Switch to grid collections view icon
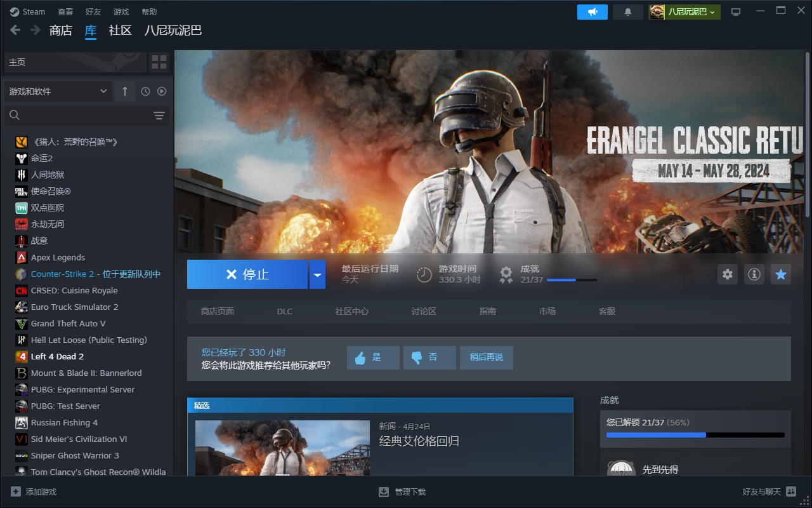The image size is (812, 508). pos(159,62)
